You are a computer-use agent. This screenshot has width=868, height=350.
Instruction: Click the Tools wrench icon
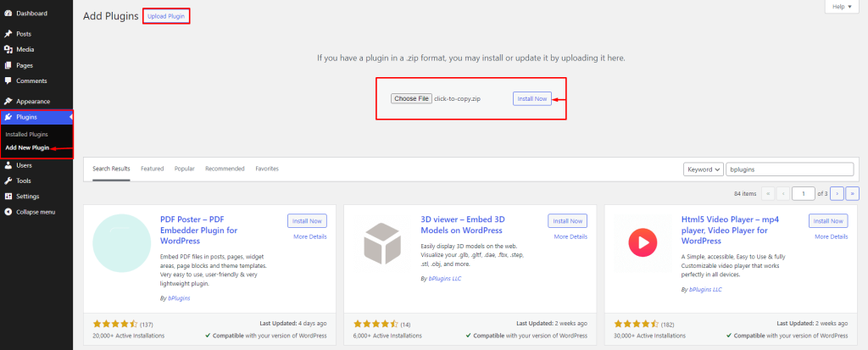pyautogui.click(x=8, y=181)
